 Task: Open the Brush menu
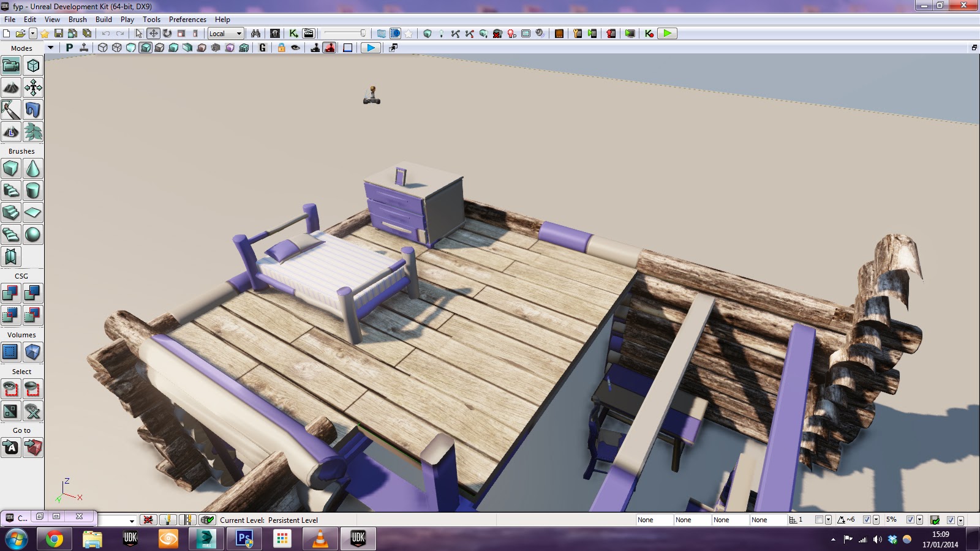click(x=78, y=20)
